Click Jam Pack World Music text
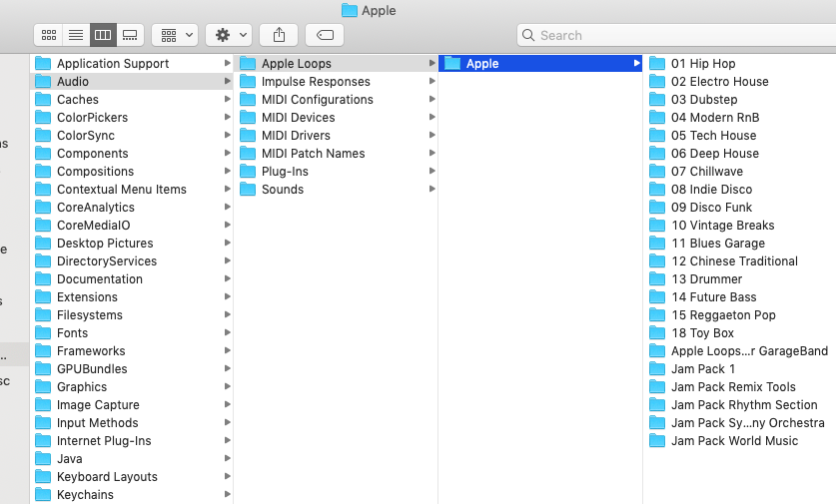This screenshot has width=836, height=504. point(735,441)
